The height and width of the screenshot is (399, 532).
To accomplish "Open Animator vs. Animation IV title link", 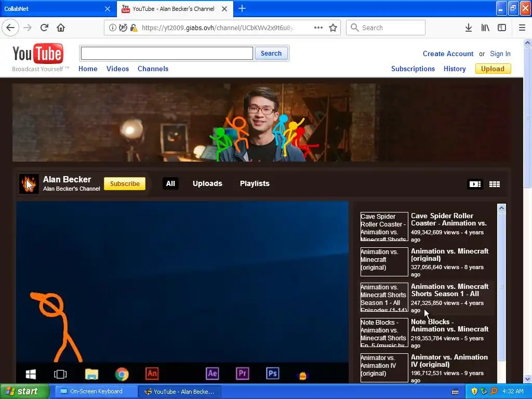I will (x=449, y=361).
